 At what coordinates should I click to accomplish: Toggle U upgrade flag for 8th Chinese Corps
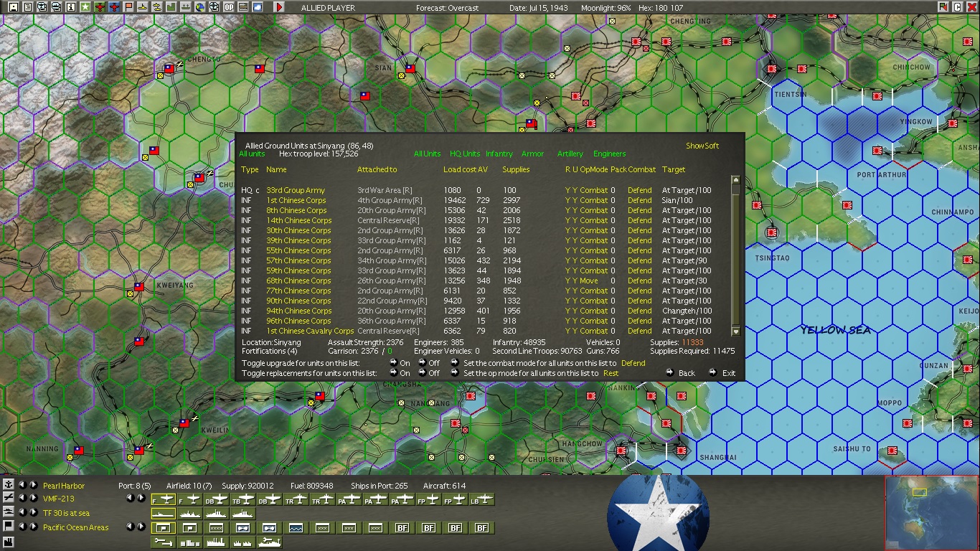tap(575, 211)
